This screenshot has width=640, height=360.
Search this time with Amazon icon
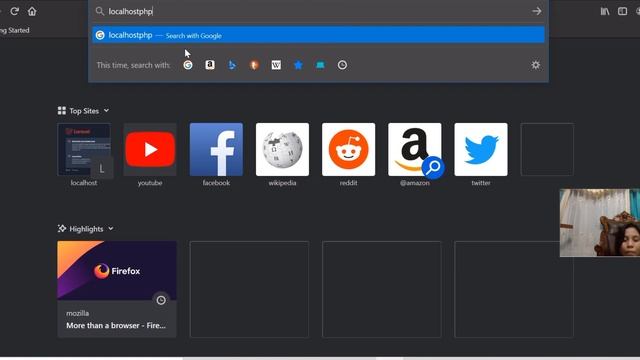tap(210, 65)
